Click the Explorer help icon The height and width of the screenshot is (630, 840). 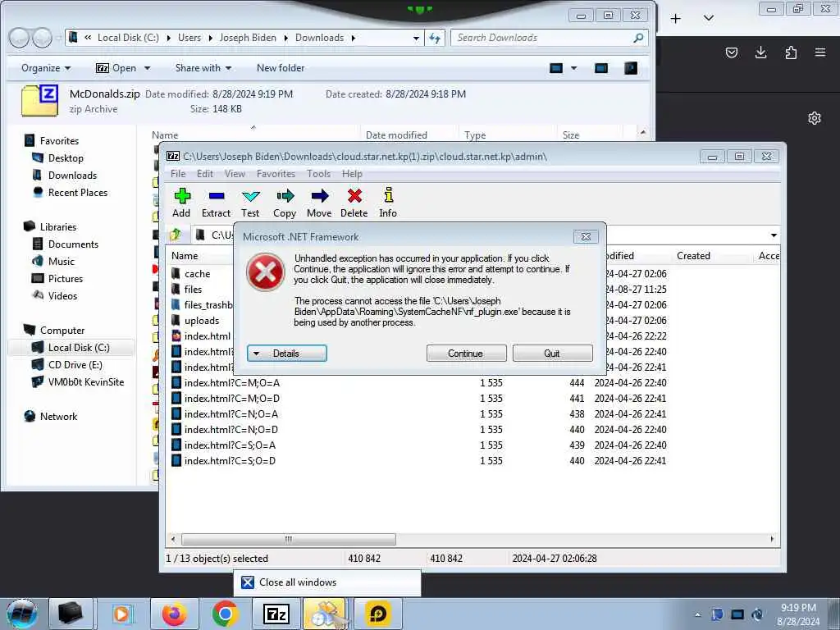tap(631, 68)
